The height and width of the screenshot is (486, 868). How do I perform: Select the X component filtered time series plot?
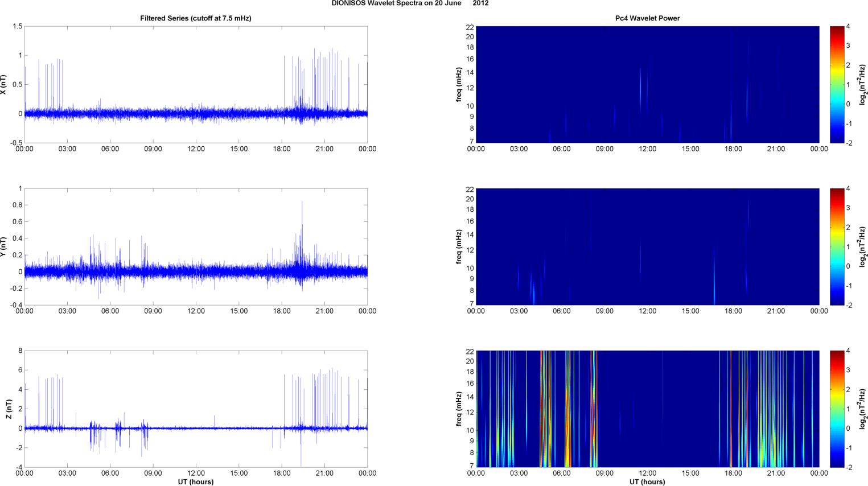(x=195, y=84)
